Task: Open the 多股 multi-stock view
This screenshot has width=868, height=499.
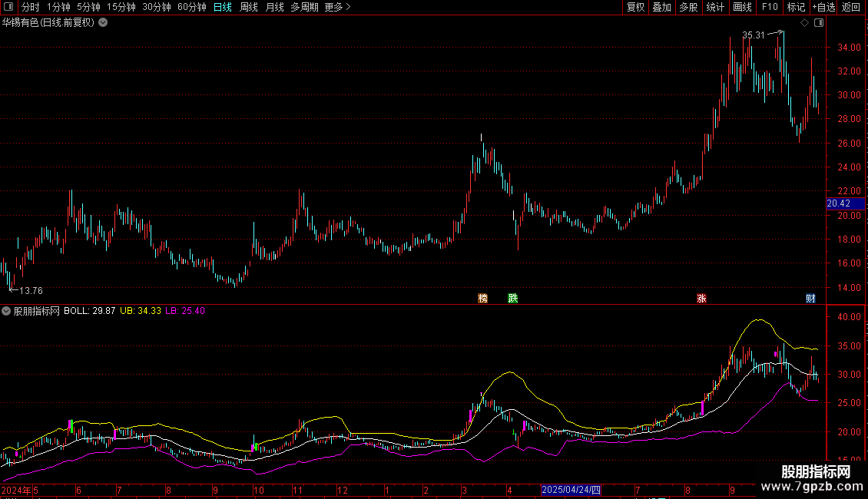Action: pos(688,7)
